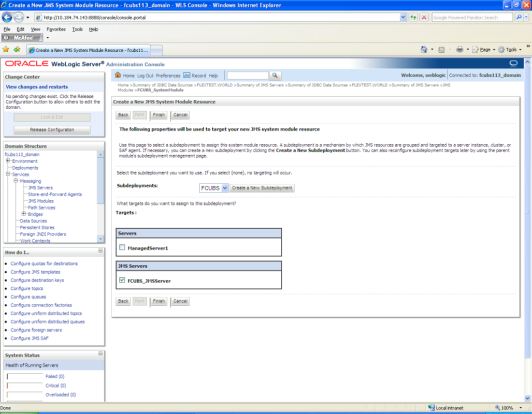
Task: Click the main page scrollbar down arrow
Action: click(x=527, y=398)
